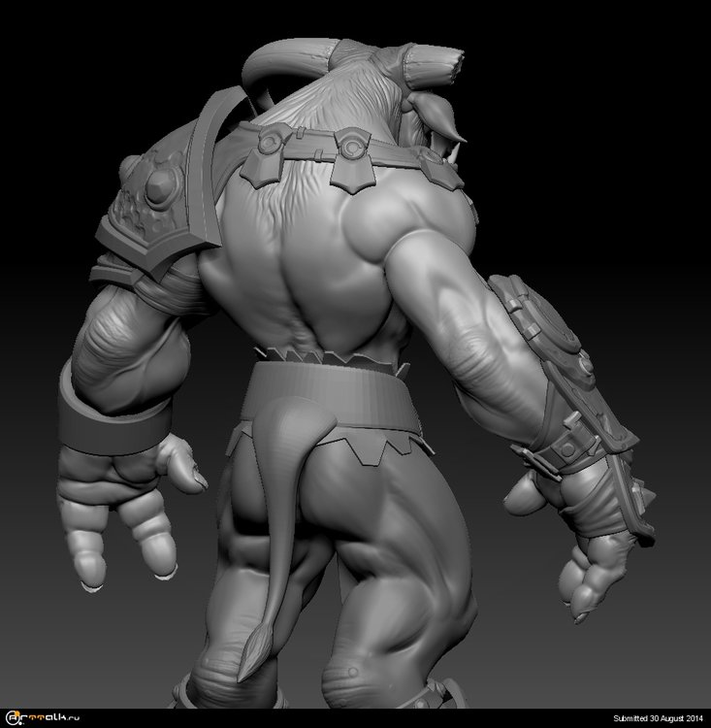Click the 'Submitted 30 August 2014' text
Screen dimensions: 711x728
(658, 718)
